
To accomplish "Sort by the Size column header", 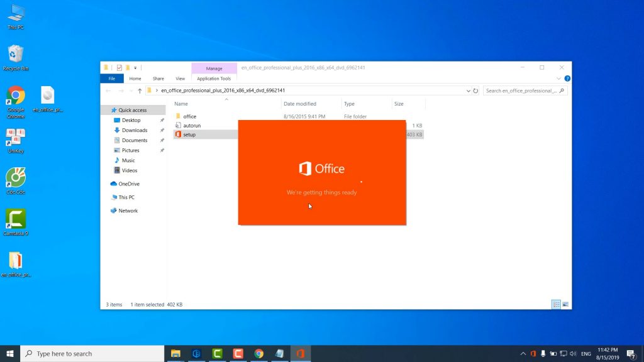I will click(408, 104).
